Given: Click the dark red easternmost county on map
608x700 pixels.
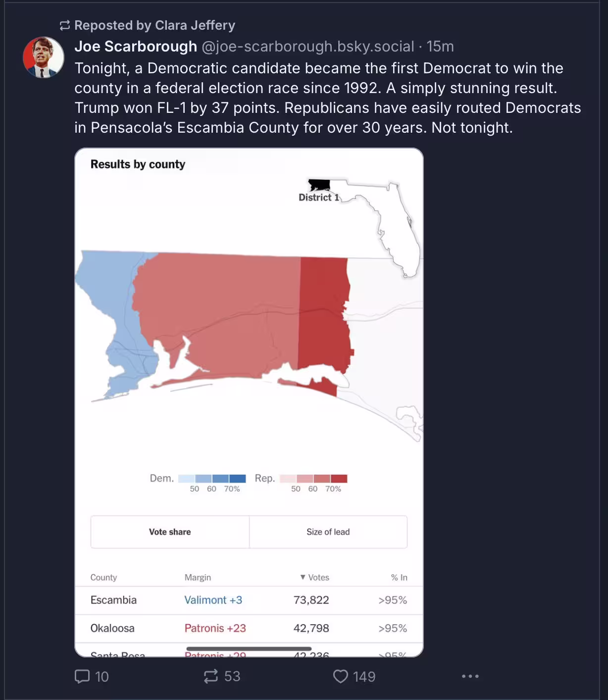Looking at the screenshot, I should pos(323,317).
